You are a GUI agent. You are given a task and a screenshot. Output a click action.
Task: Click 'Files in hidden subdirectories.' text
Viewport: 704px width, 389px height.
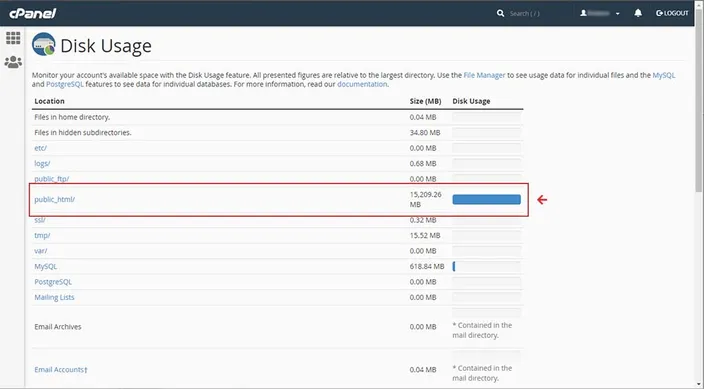[x=83, y=133]
